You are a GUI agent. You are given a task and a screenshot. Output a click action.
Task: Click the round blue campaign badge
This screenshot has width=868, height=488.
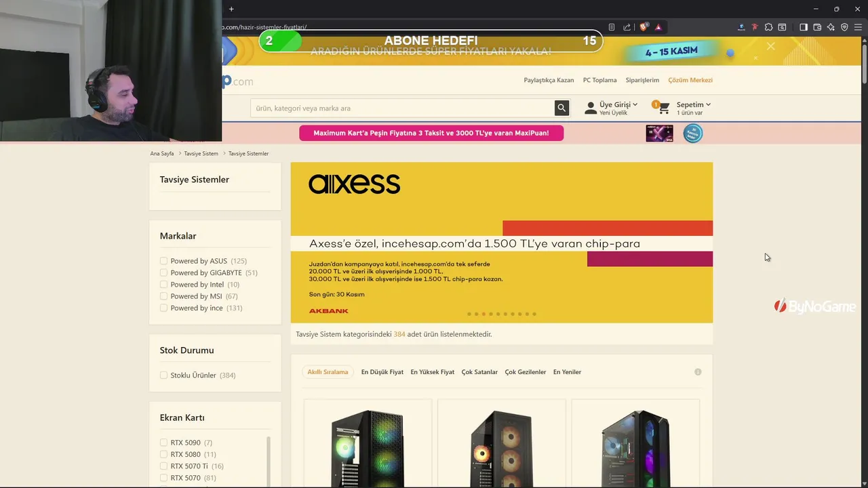coord(692,133)
